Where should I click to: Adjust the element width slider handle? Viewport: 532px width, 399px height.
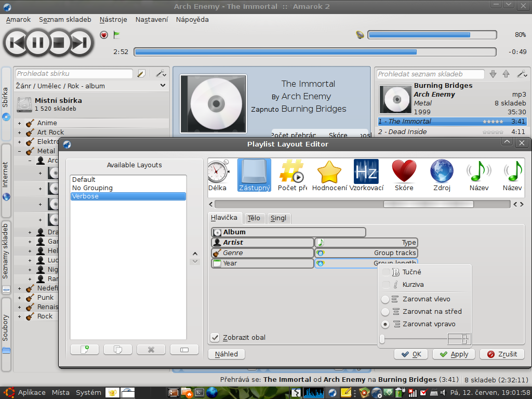382,339
